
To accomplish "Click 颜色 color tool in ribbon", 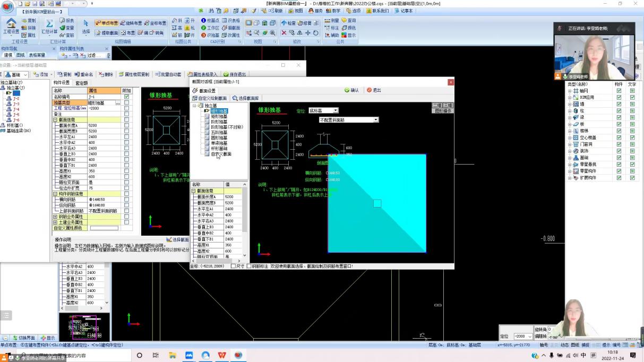I will [x=349, y=28].
